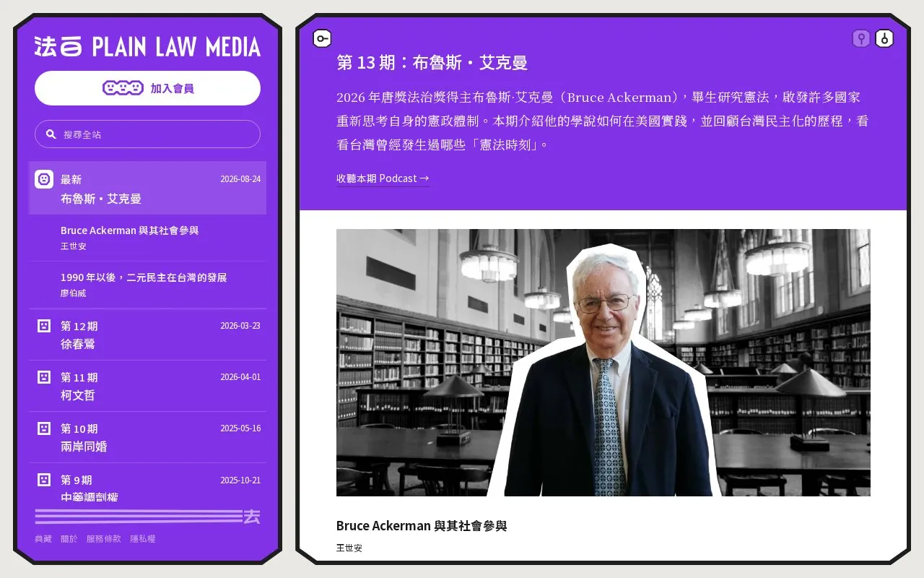This screenshot has height=578, width=924.
Task: Open the latest issue 布魯斯・艾克曼
Action: pyautogui.click(x=147, y=188)
